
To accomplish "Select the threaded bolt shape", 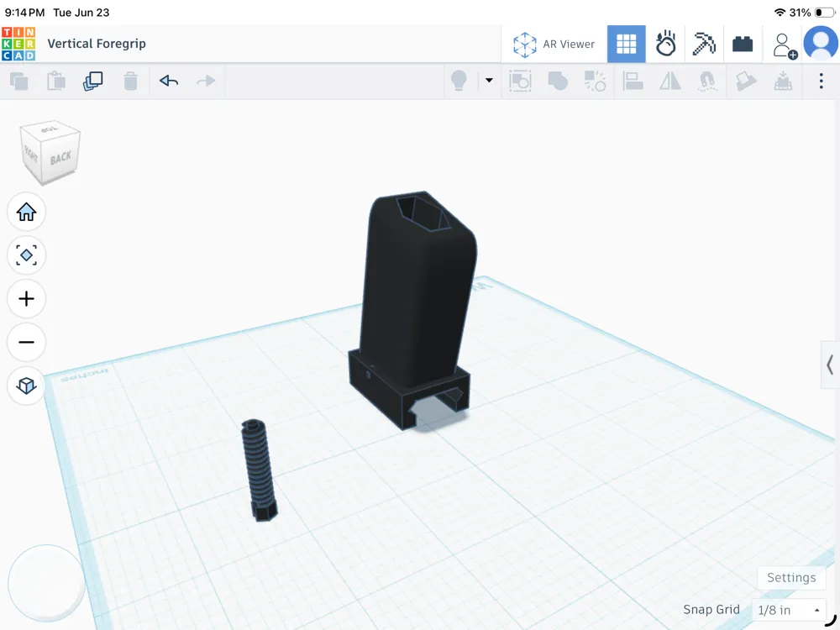I will tap(259, 470).
